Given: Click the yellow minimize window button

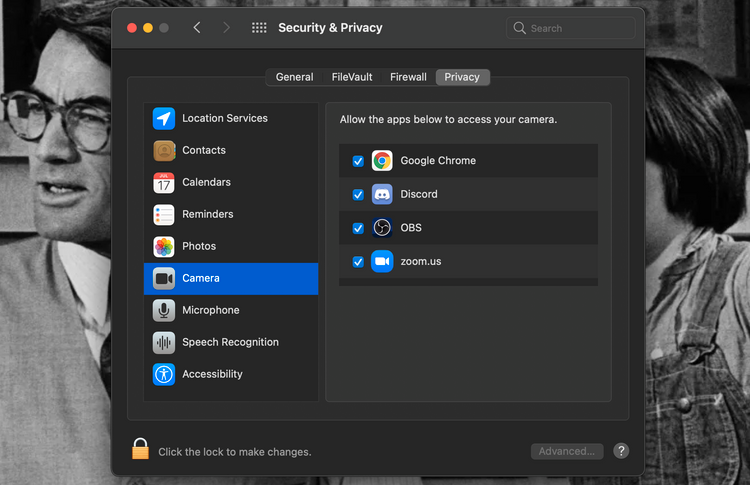Looking at the screenshot, I should [x=148, y=28].
